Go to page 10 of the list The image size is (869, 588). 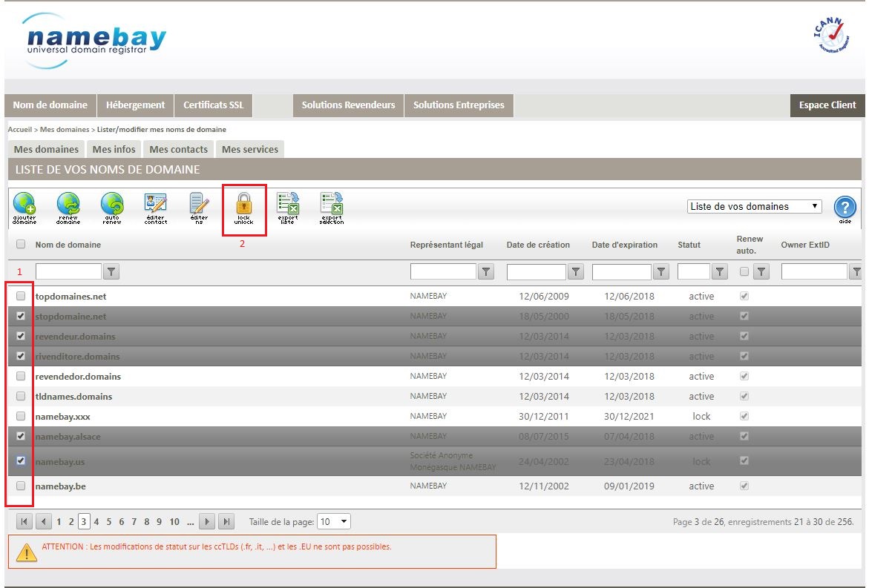(174, 521)
